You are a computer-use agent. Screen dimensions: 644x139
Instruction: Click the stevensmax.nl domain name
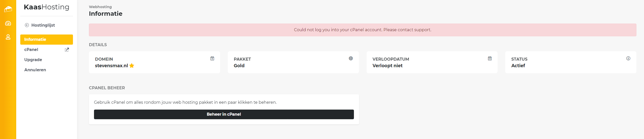(111, 66)
